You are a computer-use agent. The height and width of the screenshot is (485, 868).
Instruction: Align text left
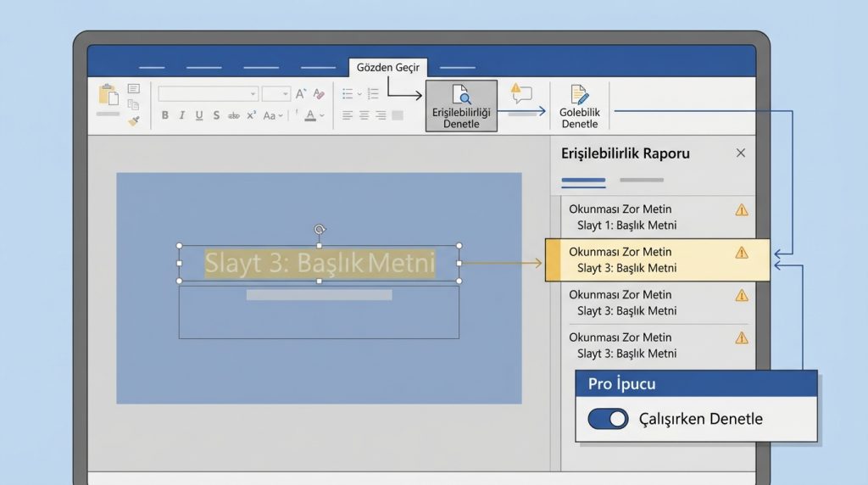coord(348,115)
